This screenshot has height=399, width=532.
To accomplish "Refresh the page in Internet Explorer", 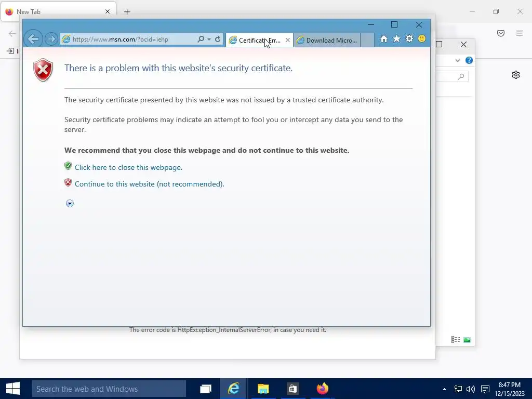I will tap(218, 39).
